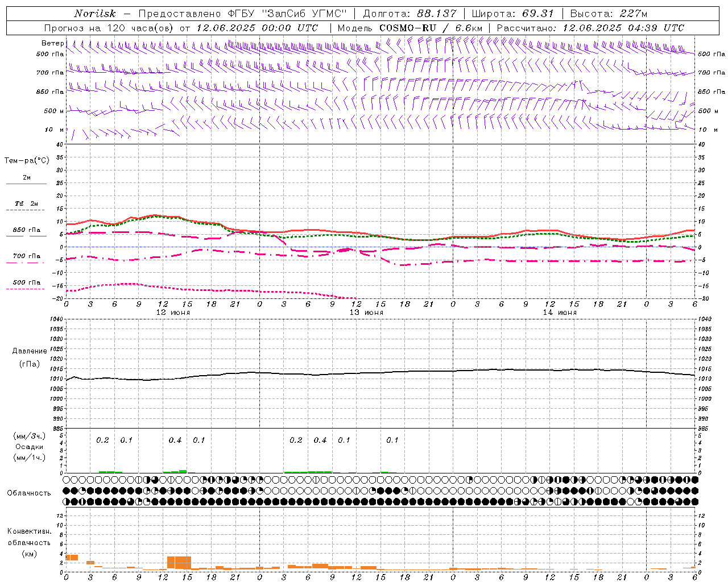Click the "(гПа)" unit label under Давление

point(30,364)
